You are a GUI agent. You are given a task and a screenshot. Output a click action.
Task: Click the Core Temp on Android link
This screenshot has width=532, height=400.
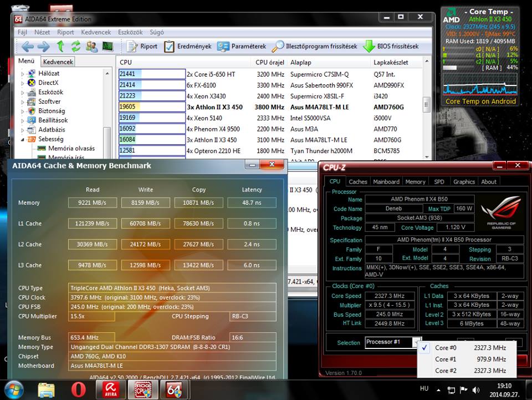pos(480,101)
